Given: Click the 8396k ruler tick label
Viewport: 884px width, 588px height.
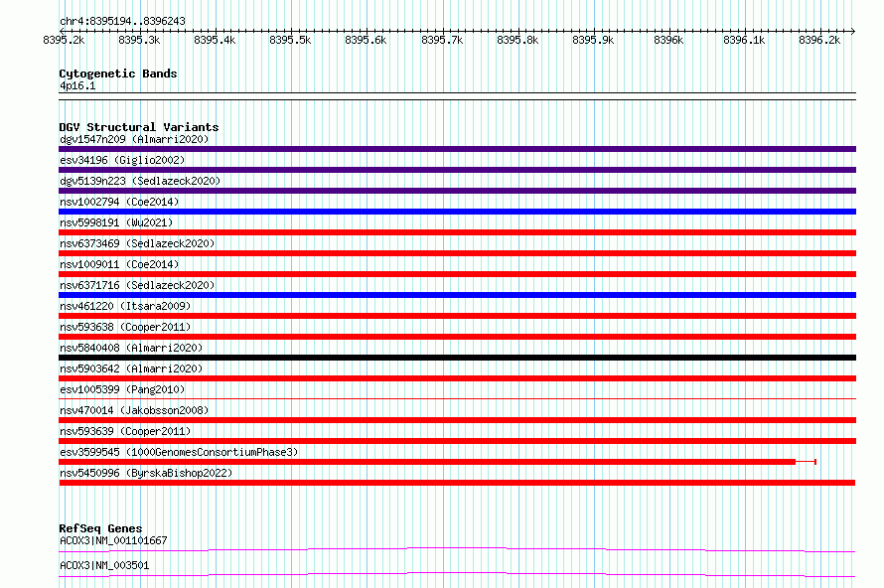Looking at the screenshot, I should coord(668,40).
